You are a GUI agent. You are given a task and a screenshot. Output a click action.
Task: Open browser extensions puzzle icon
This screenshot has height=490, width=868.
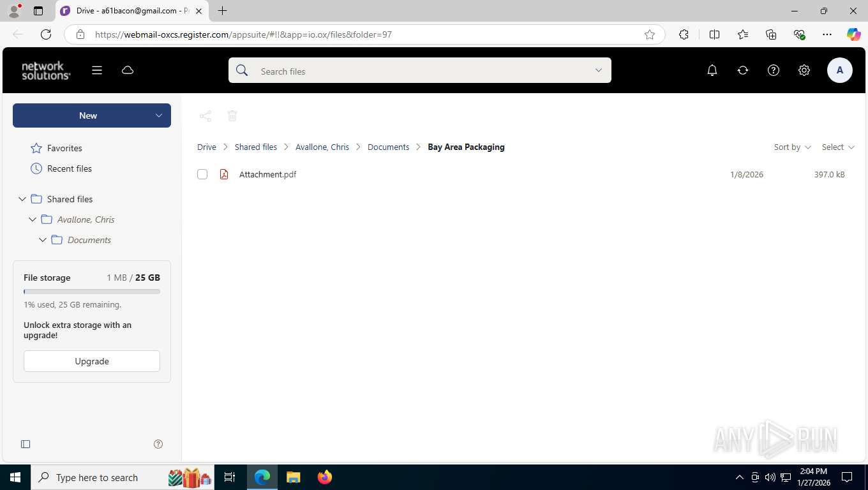pyautogui.click(x=684, y=34)
